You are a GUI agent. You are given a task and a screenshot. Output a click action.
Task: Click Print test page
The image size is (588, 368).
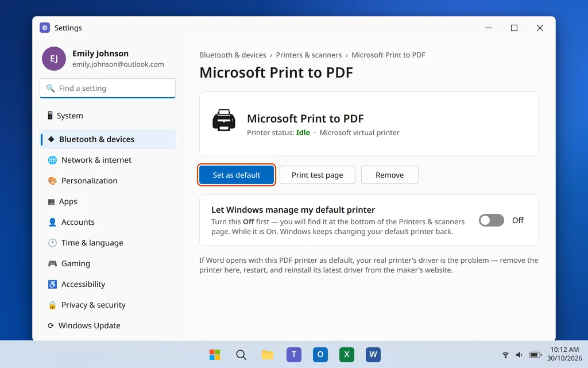[x=317, y=175]
